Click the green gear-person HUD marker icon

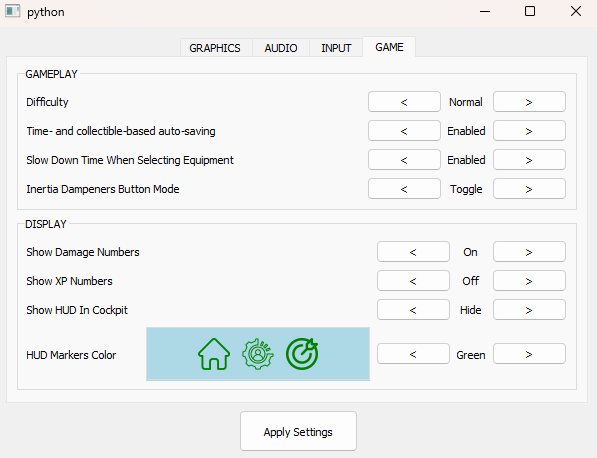[258, 354]
